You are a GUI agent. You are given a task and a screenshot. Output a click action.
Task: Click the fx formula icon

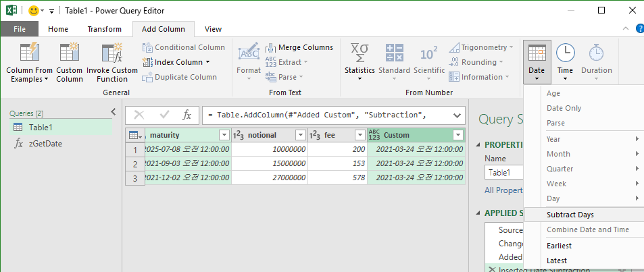tap(187, 115)
